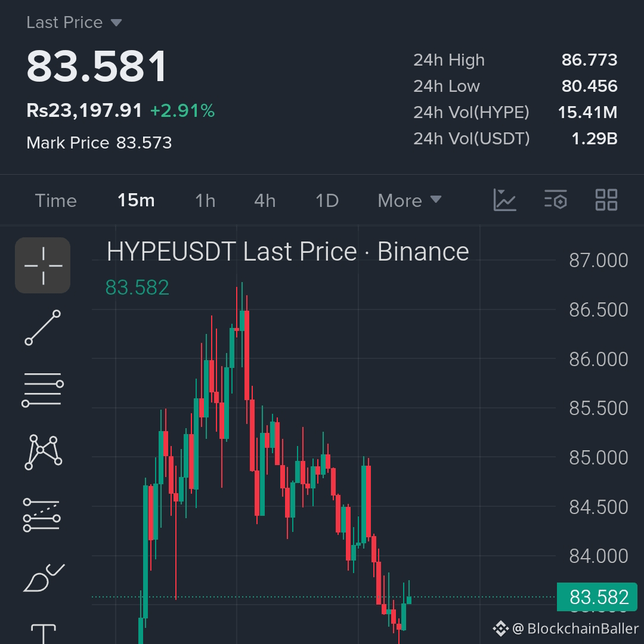Viewport: 644px width, 644px height.
Task: Switch to the Time chart tab
Action: (x=56, y=200)
